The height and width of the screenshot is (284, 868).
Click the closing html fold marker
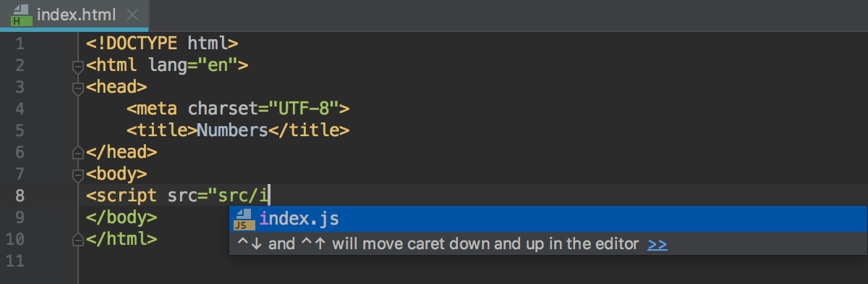[78, 238]
